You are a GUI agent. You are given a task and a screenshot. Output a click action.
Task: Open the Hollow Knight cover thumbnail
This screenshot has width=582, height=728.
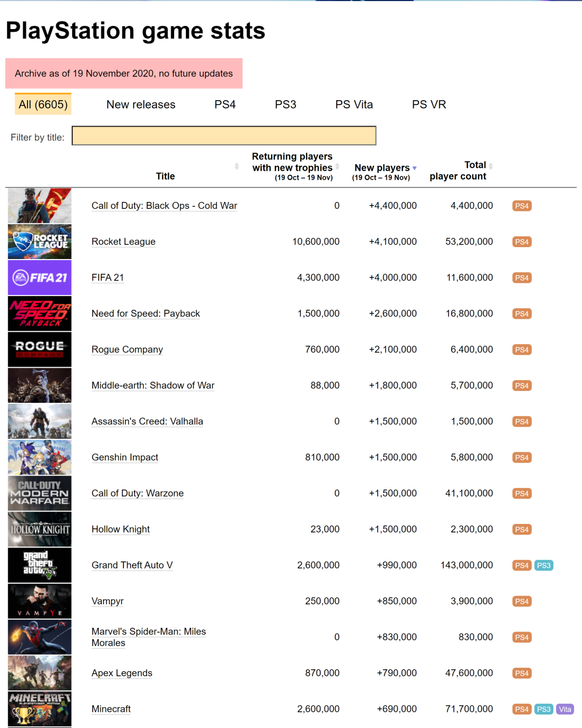tap(40, 529)
